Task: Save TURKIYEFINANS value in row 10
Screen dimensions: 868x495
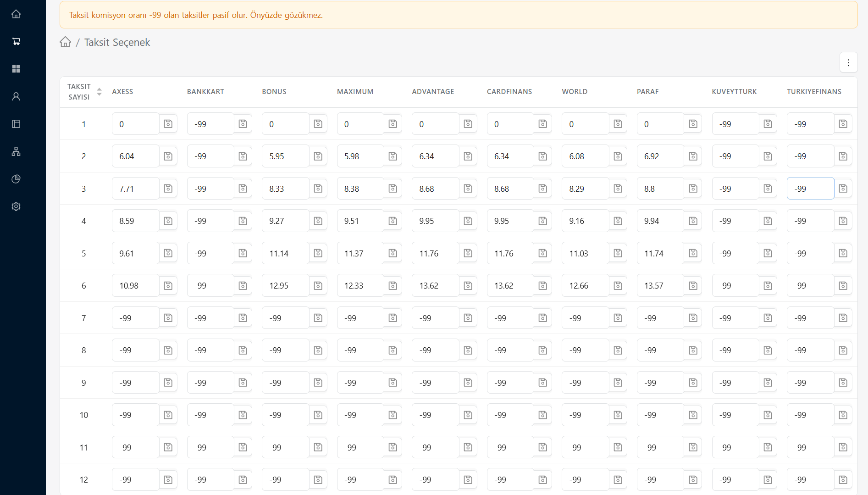Action: tap(843, 415)
